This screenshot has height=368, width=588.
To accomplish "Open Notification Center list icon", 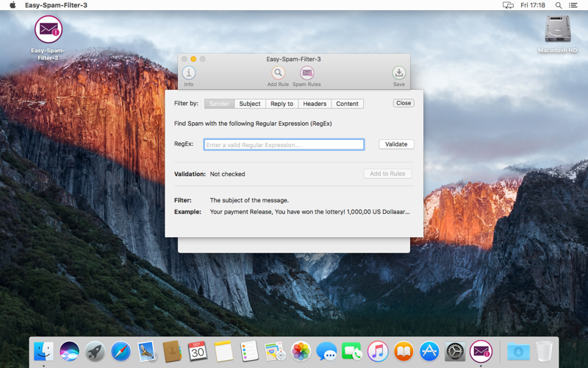I will (573, 5).
